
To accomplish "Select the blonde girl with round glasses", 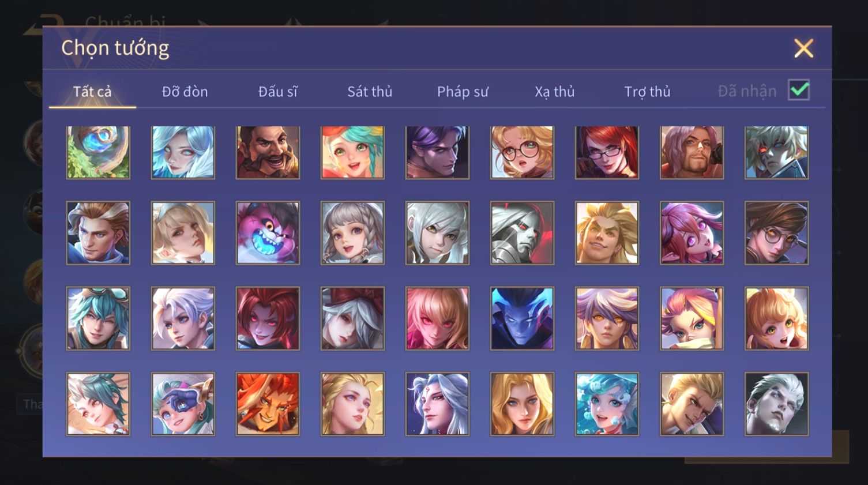I will pyautogui.click(x=522, y=152).
